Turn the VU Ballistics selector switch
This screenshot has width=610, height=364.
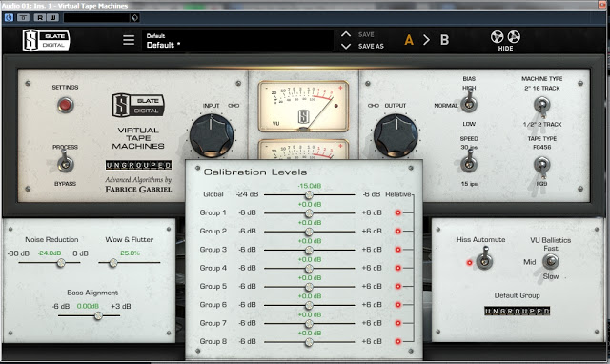(x=551, y=261)
